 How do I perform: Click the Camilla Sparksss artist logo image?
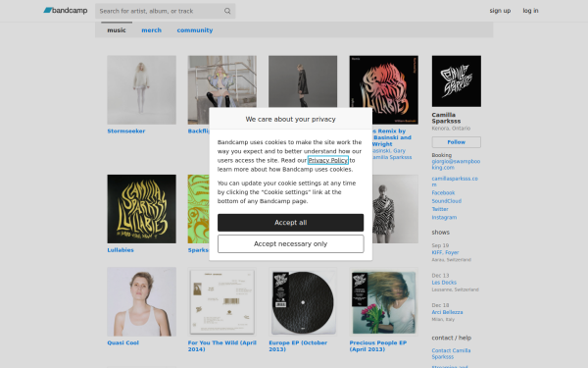(457, 81)
